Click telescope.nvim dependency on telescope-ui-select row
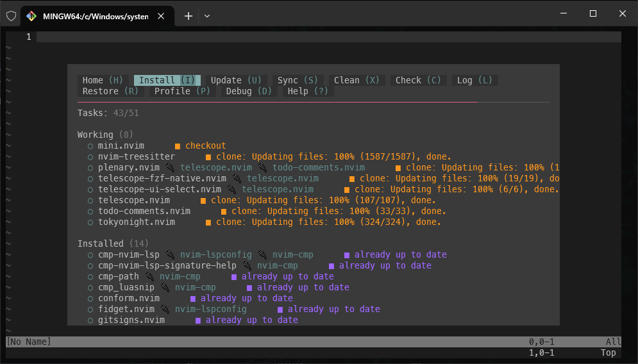This screenshot has width=638, height=364. coord(278,190)
